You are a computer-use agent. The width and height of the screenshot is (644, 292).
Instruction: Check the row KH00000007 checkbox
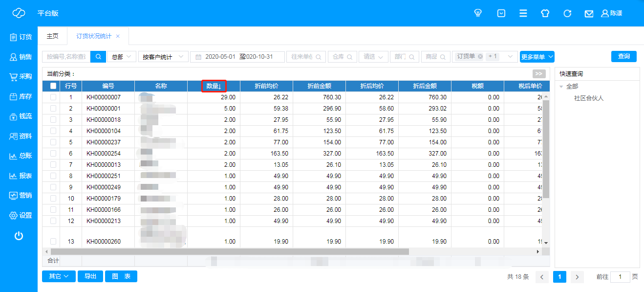tap(53, 97)
